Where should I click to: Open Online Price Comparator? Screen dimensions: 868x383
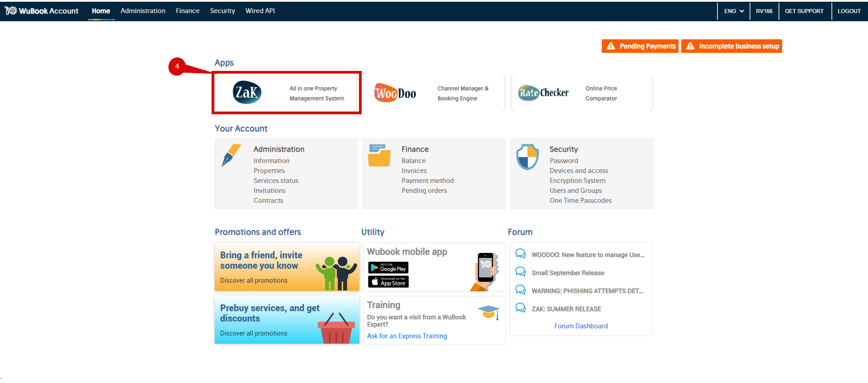tap(601, 93)
